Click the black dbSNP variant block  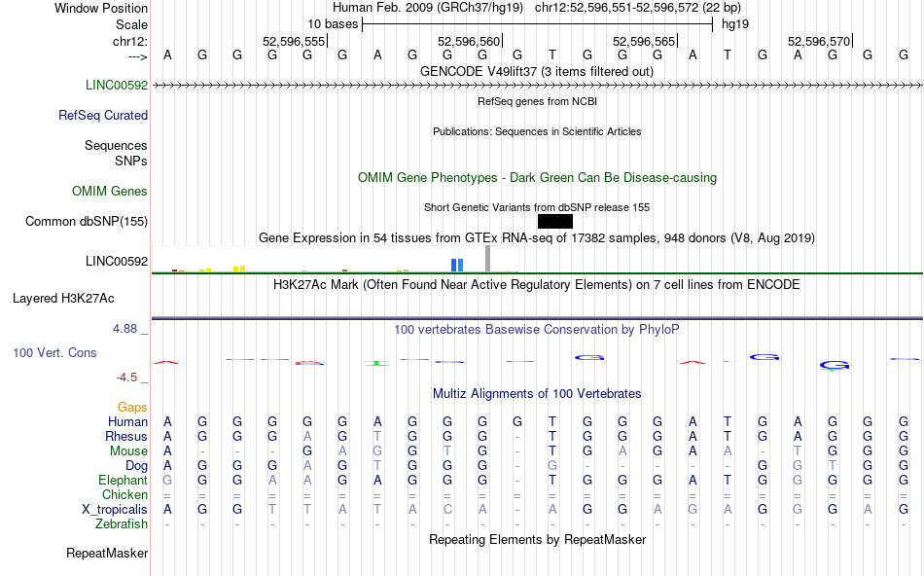click(x=555, y=221)
